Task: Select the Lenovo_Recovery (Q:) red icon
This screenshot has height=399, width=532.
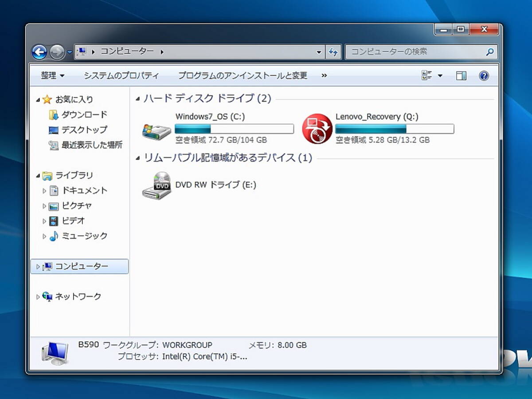Action: 317,128
